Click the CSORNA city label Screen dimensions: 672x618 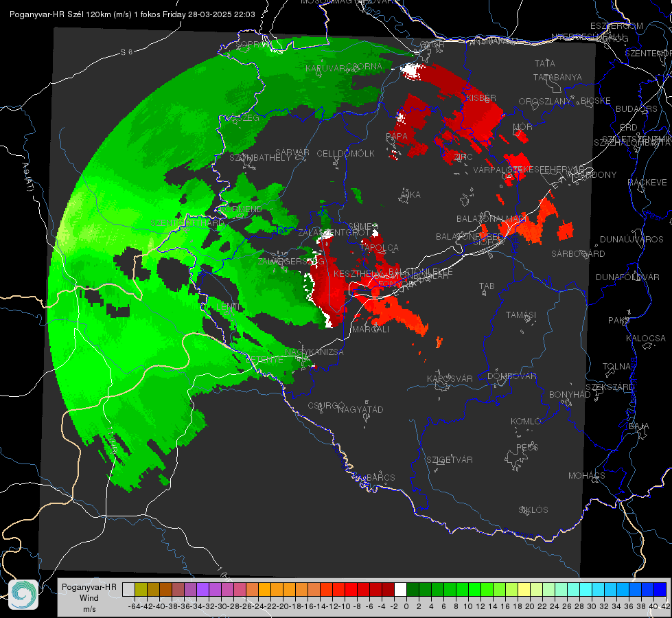[x=364, y=67]
